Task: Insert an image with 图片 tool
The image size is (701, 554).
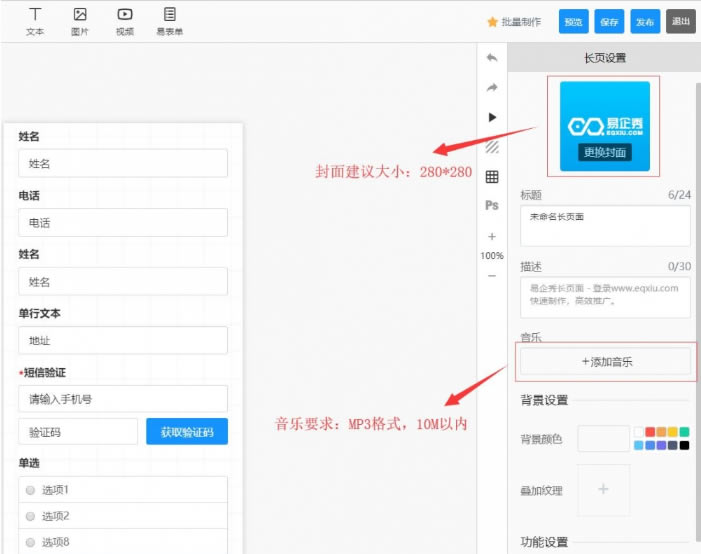Action: (80, 21)
